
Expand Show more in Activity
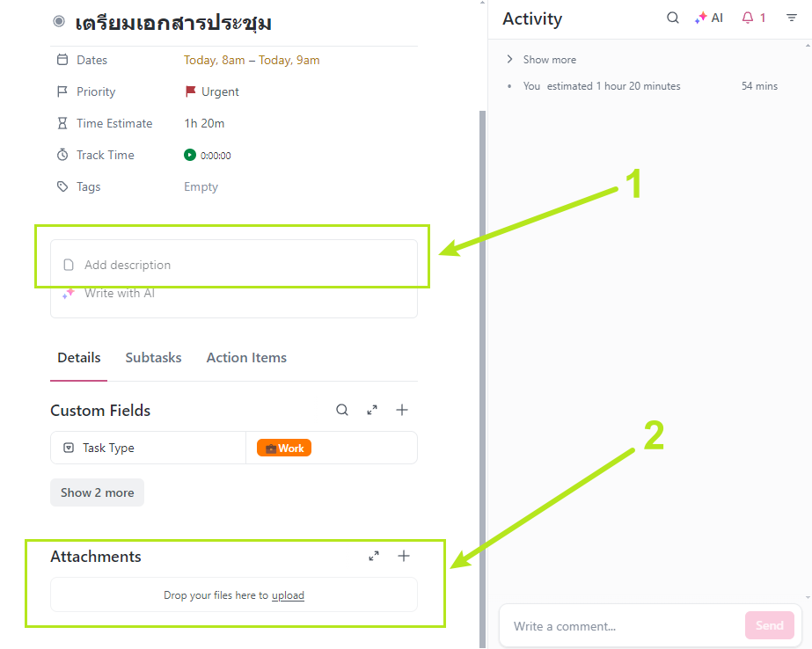542,60
